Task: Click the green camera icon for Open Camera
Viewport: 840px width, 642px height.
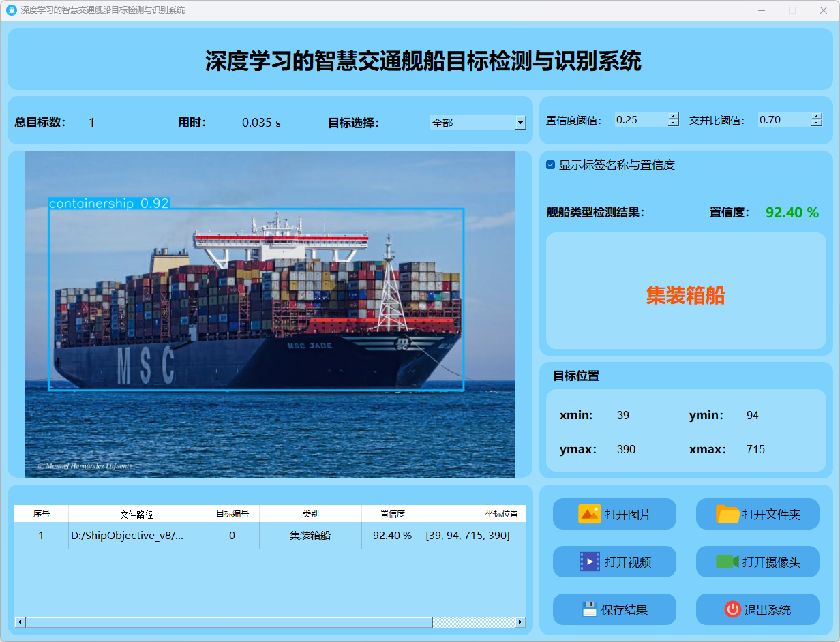Action: click(x=727, y=562)
